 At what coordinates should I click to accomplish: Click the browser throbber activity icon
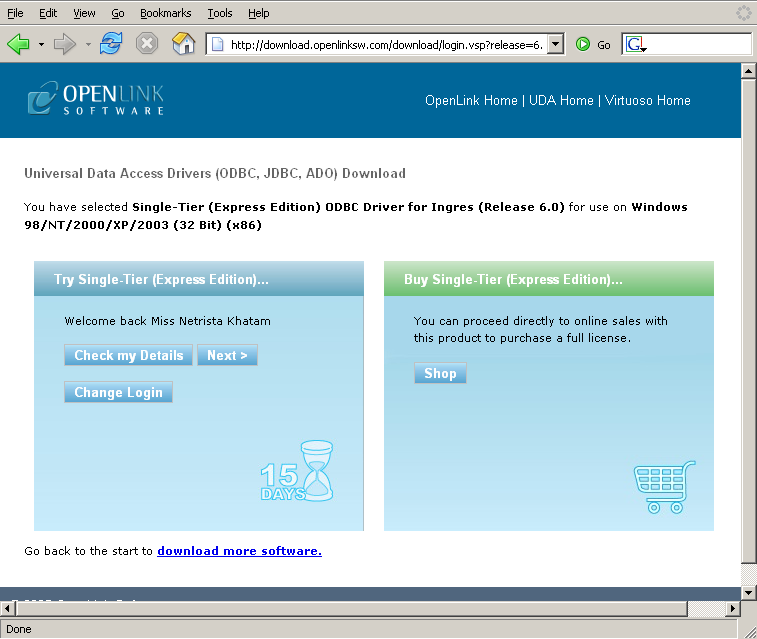coord(743,13)
